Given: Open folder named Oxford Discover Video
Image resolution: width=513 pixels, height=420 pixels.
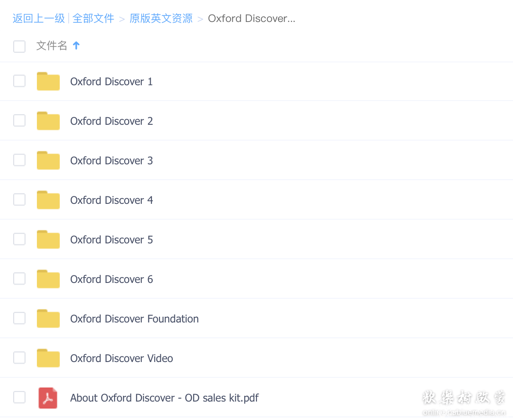Looking at the screenshot, I should point(122,358).
